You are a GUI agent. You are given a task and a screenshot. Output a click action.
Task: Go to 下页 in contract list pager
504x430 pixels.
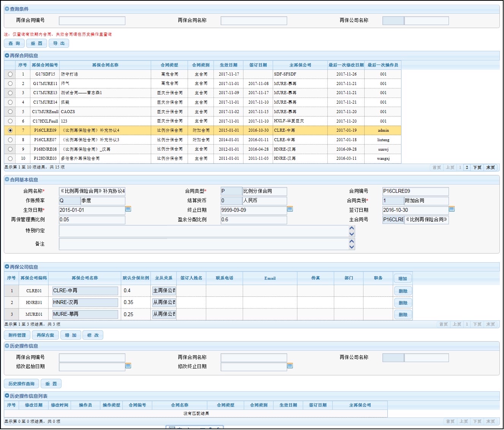(x=477, y=167)
